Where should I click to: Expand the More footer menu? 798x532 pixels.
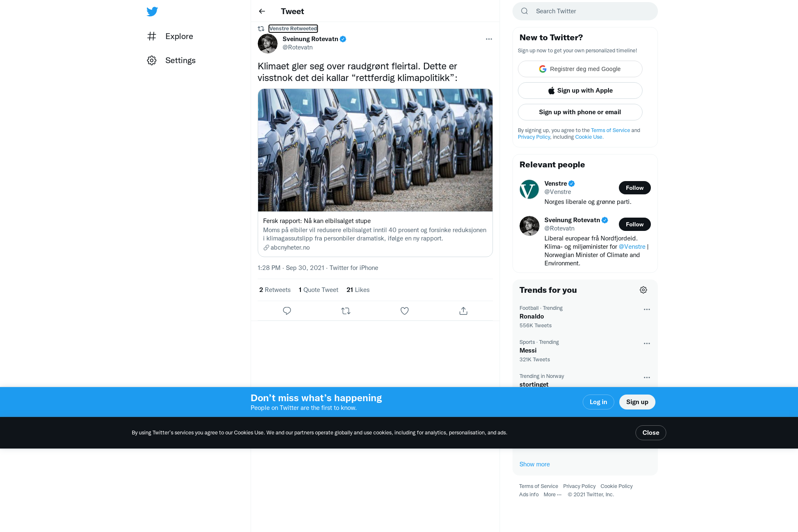(x=552, y=494)
